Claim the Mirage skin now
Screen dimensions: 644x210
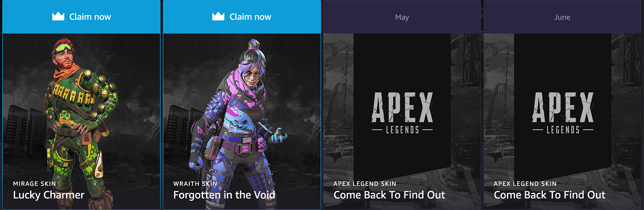(81, 17)
